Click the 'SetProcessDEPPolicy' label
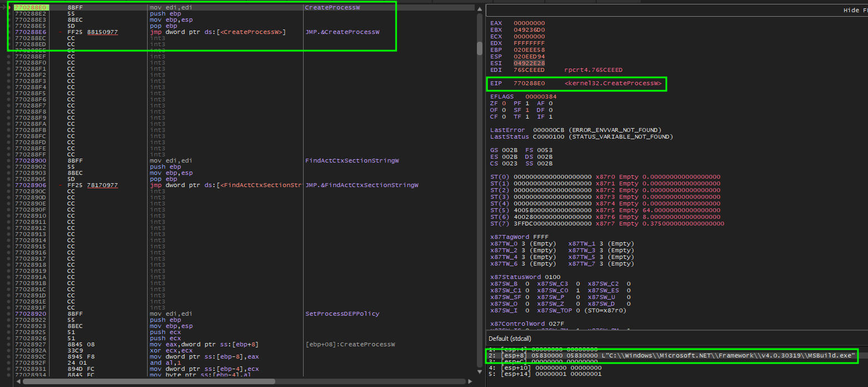This screenshot has height=387, width=868. click(342, 313)
